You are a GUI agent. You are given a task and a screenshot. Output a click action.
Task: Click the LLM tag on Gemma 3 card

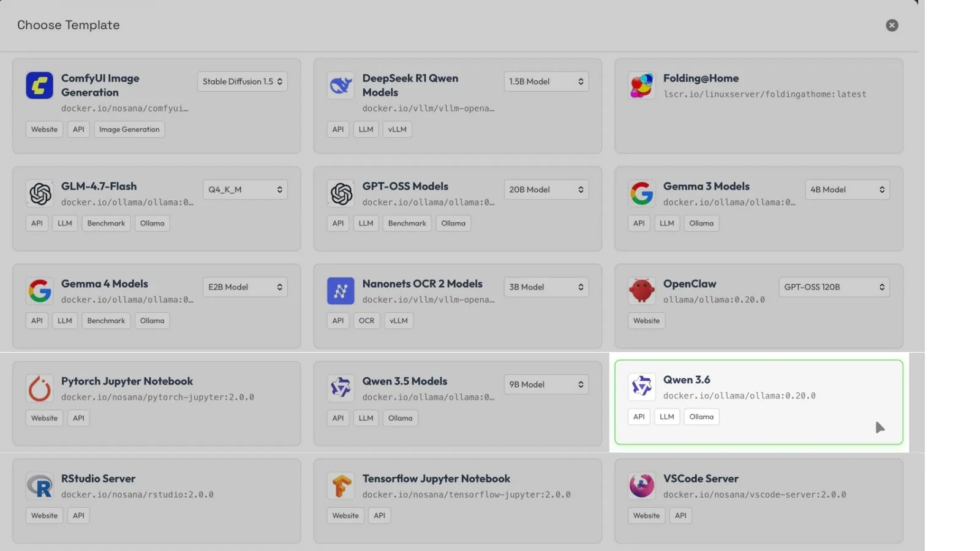[x=666, y=223]
